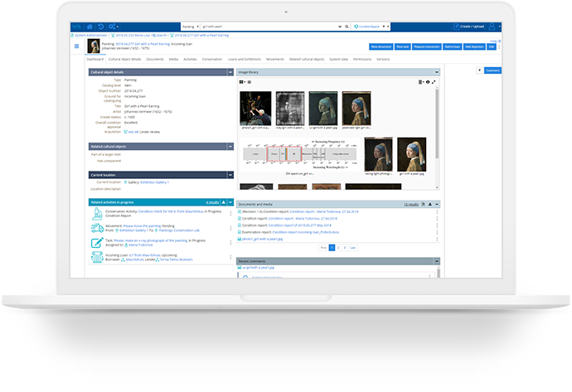Switch Image library to grid view
The width and height of the screenshot is (572, 392).
[242, 82]
